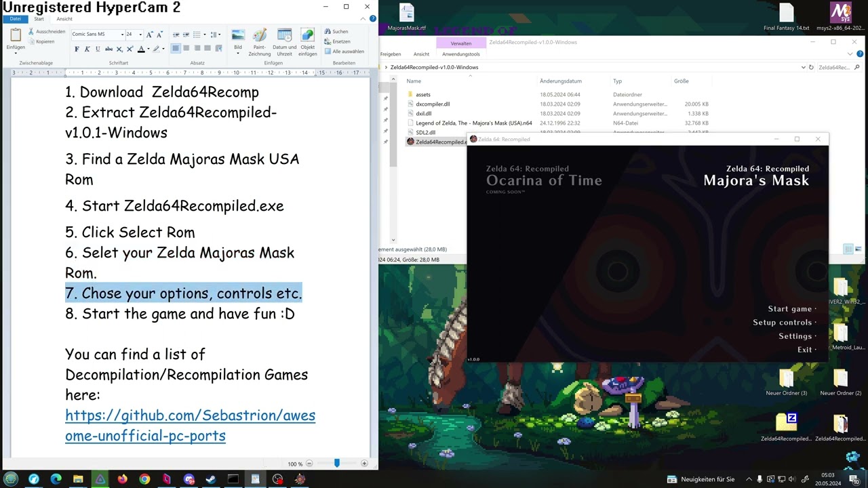Toggle subscript formatting
The image size is (868, 488).
tap(119, 49)
